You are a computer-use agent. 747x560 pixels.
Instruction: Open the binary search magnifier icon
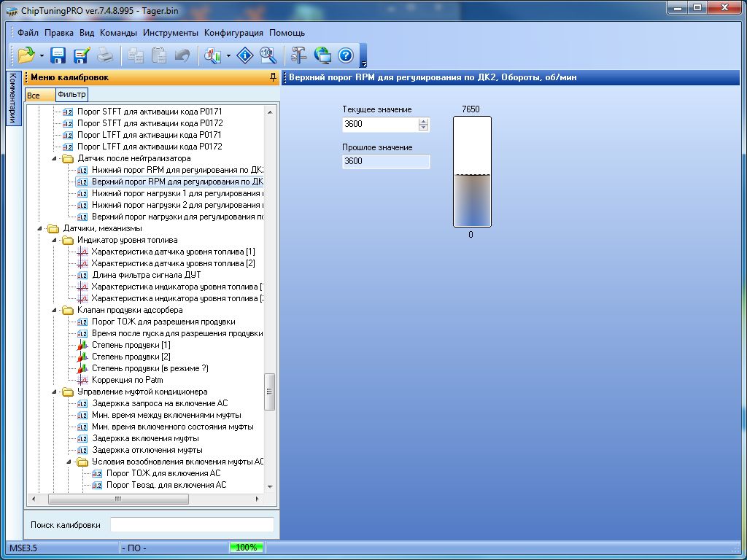coord(268,55)
